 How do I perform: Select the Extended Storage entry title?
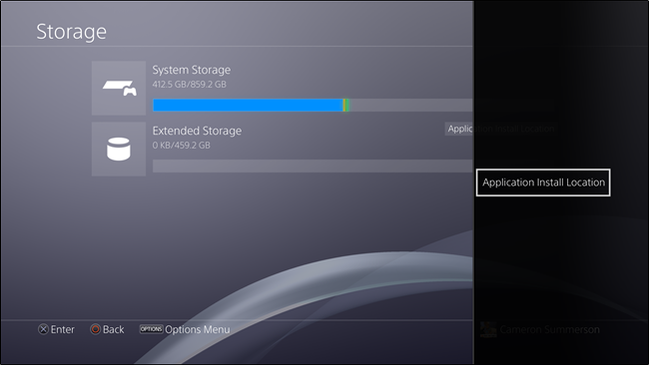[197, 131]
